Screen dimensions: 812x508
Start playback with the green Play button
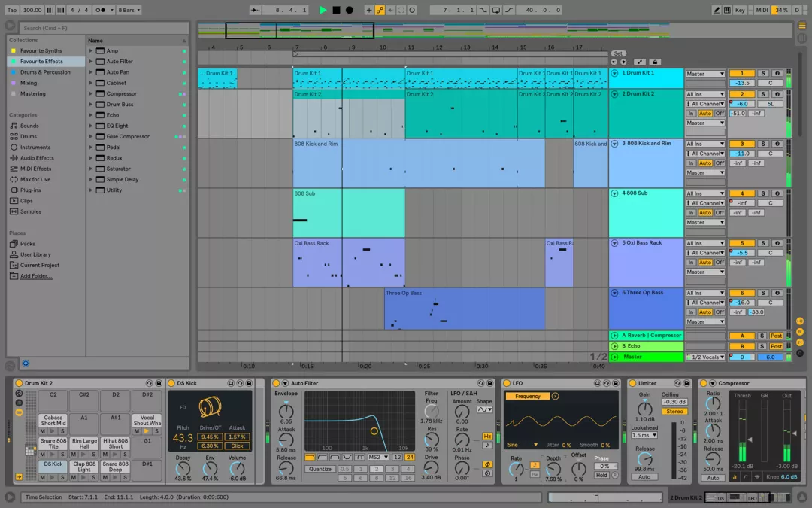[323, 10]
